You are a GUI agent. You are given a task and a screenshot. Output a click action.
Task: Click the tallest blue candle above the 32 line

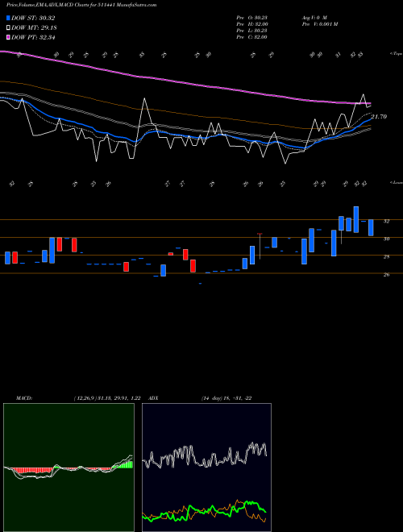click(x=355, y=219)
